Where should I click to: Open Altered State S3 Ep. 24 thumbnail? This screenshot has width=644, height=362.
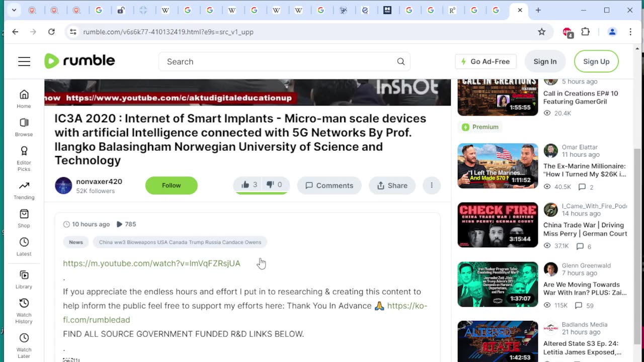point(498,341)
